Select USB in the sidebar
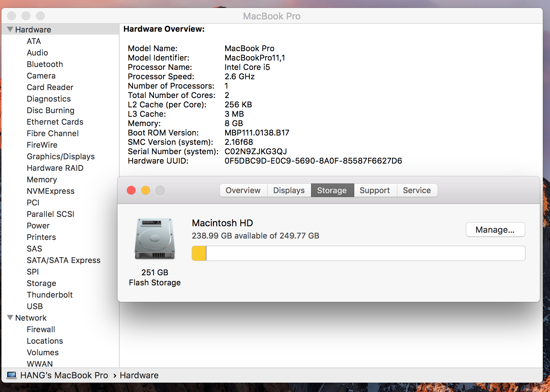 tap(35, 306)
